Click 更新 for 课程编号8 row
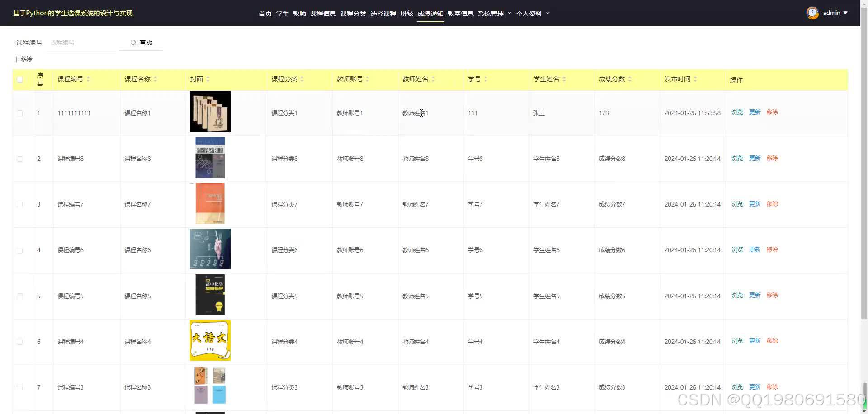Screen dimensions: 868x414 (755, 158)
